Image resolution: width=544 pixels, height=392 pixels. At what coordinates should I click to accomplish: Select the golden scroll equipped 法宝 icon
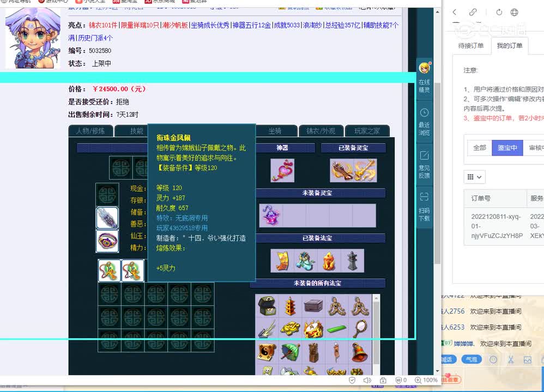click(282, 261)
